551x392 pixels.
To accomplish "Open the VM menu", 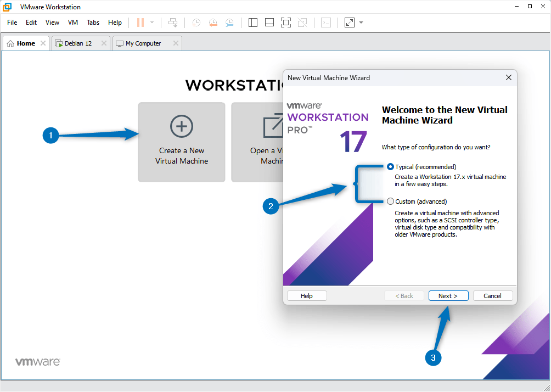I will 73,23.
